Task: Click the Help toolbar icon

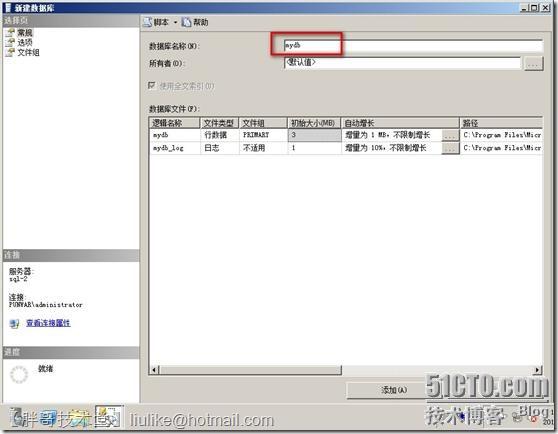Action: [186, 22]
